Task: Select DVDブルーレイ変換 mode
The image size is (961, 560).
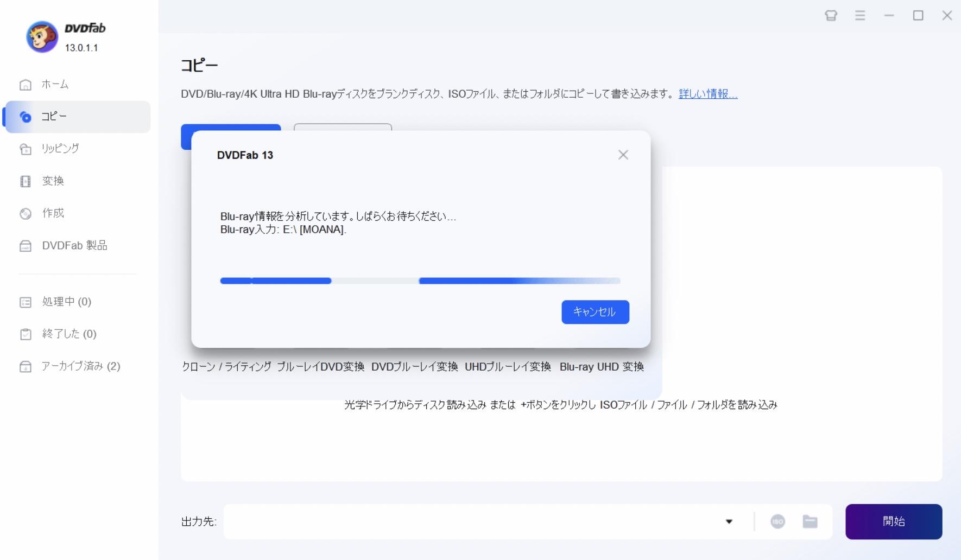Action: coord(415,367)
